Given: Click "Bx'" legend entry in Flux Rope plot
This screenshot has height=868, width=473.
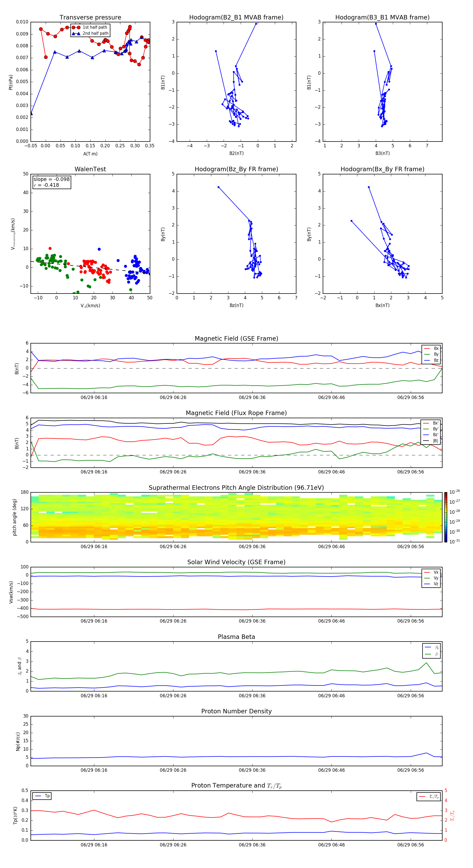Looking at the screenshot, I should click(431, 423).
